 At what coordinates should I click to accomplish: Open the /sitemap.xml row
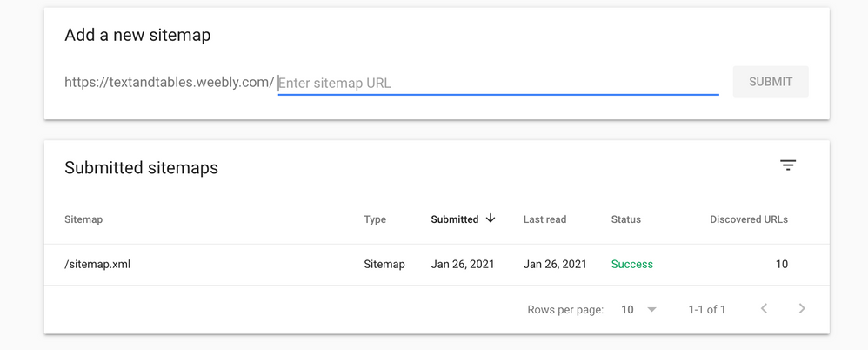pyautogui.click(x=97, y=265)
